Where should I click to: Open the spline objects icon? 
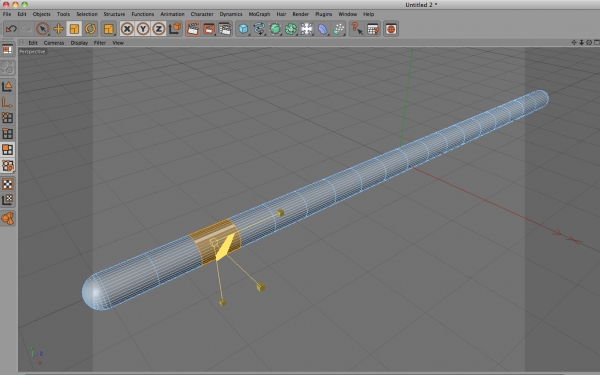coord(259,29)
